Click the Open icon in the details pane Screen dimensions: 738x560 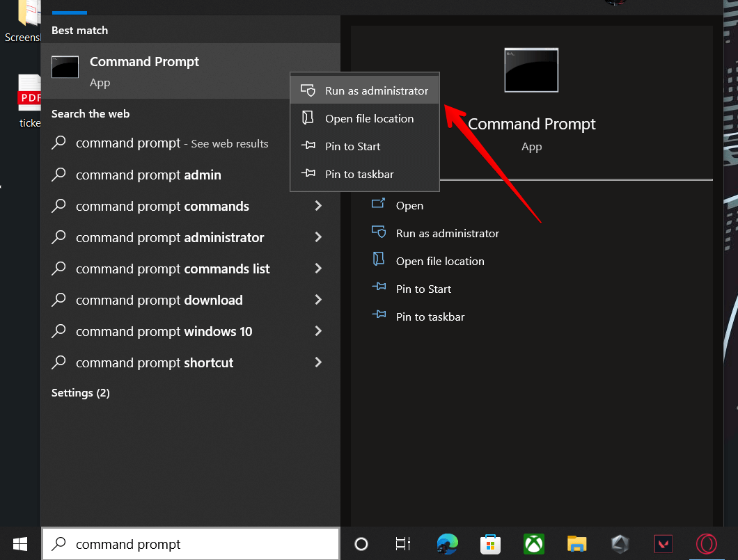[x=379, y=204]
